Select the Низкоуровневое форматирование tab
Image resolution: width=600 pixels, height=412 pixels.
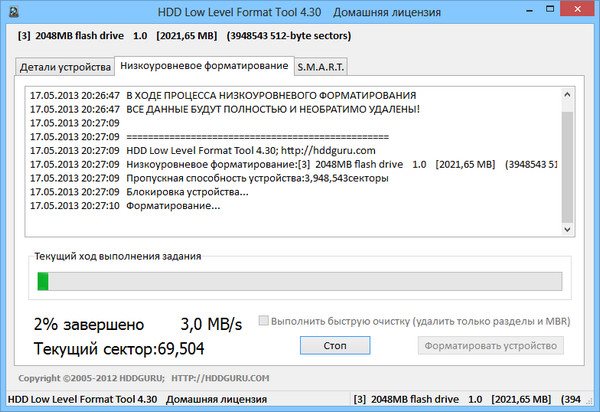point(202,67)
